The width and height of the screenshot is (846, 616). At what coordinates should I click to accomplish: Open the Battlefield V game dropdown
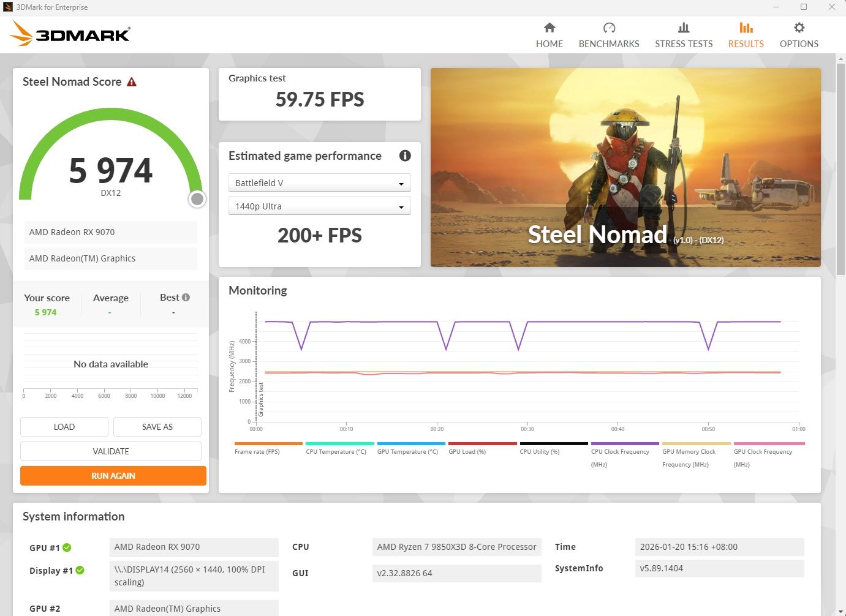[319, 183]
